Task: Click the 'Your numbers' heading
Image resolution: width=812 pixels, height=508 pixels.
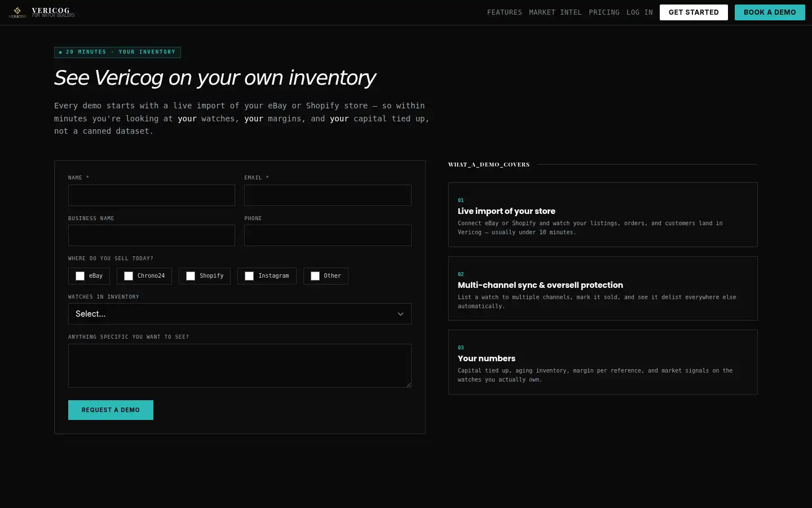Action: click(487, 358)
